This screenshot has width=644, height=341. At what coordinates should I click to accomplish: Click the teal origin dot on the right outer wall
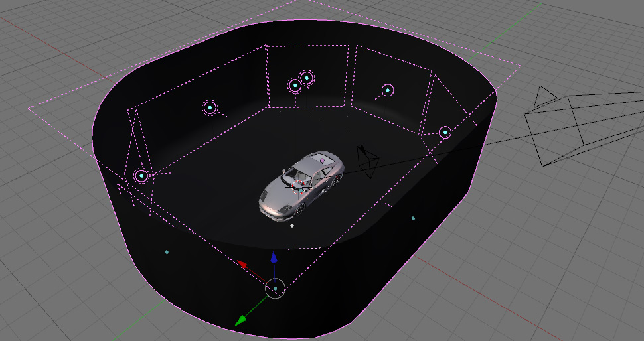[x=413, y=218]
